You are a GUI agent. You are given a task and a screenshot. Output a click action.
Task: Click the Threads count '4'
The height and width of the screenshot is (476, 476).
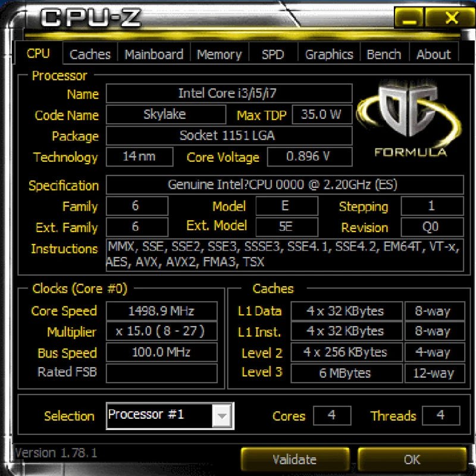click(x=441, y=415)
